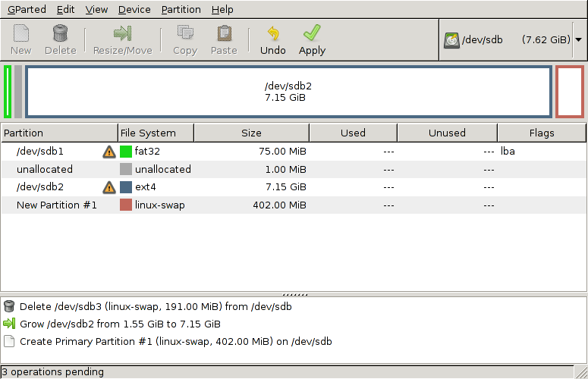The height and width of the screenshot is (379, 588).
Task: Open the Edit menu
Action: 65,9
